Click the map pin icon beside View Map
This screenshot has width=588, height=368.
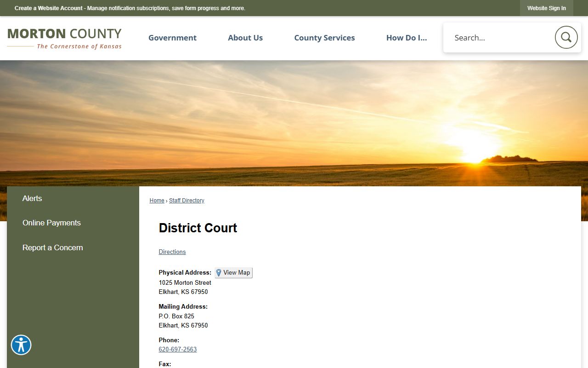(219, 273)
